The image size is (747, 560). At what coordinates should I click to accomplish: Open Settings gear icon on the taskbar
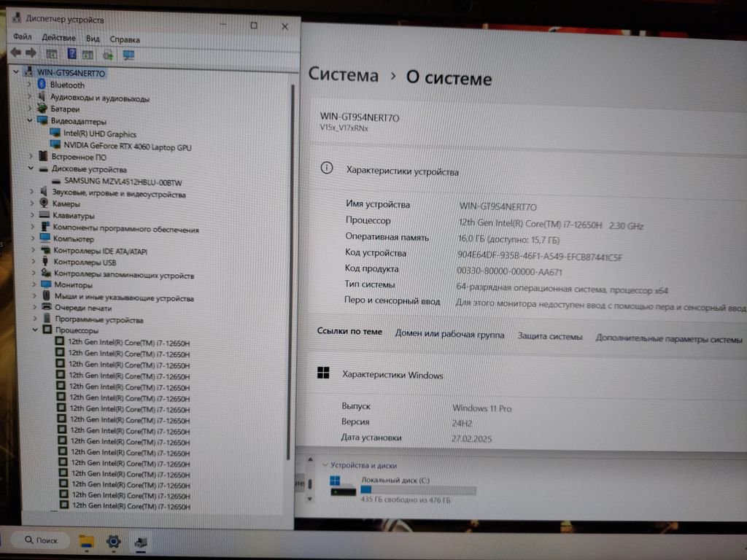click(113, 541)
